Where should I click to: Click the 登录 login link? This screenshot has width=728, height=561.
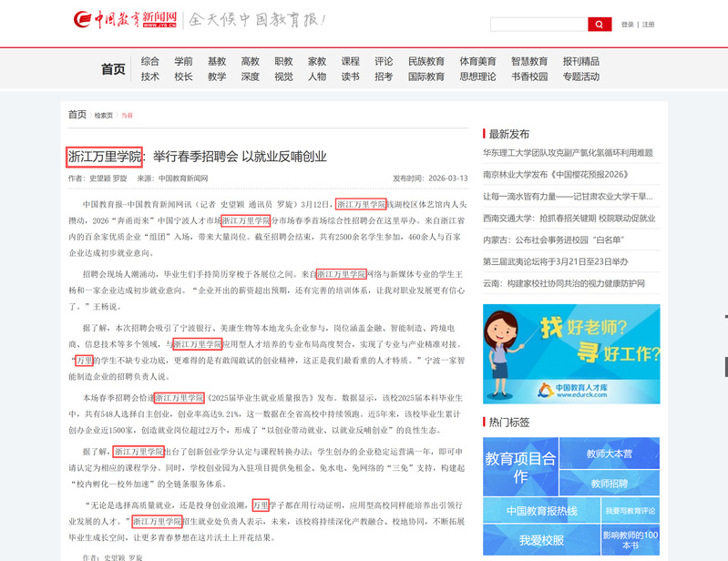coord(628,25)
